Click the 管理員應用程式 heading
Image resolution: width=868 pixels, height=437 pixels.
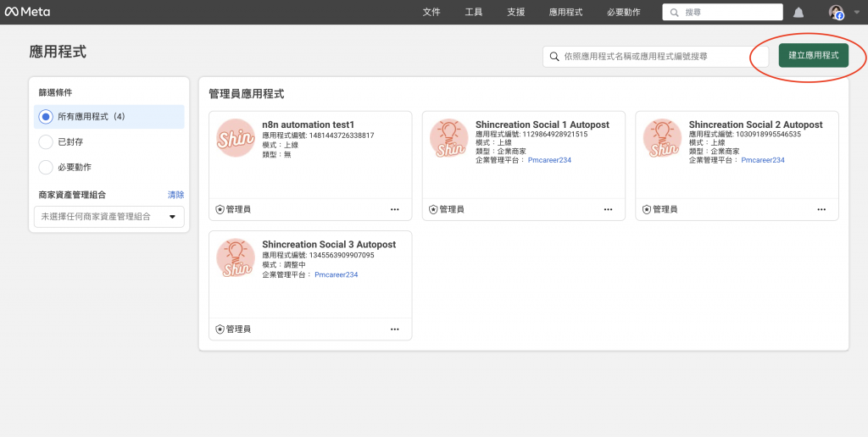point(247,94)
